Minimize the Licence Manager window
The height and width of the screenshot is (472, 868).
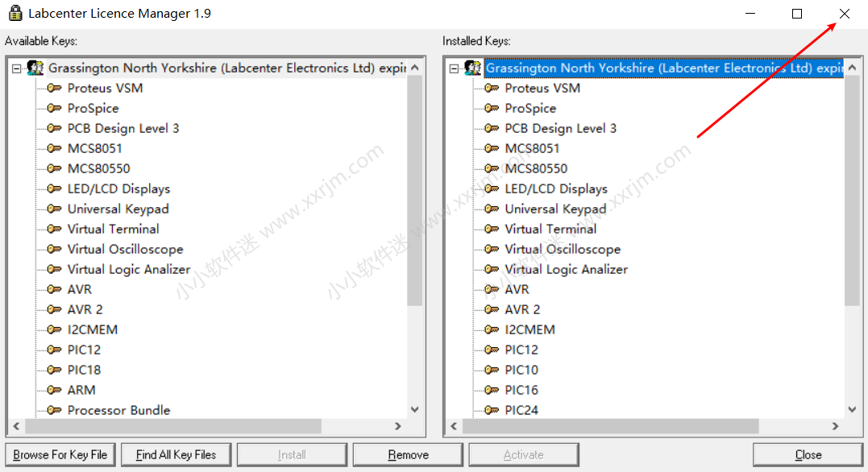click(750, 14)
